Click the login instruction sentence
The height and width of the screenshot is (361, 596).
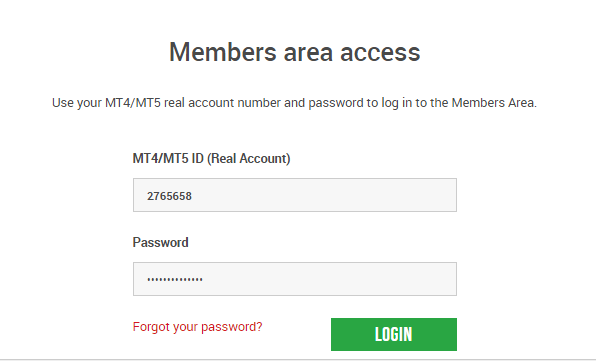[295, 103]
